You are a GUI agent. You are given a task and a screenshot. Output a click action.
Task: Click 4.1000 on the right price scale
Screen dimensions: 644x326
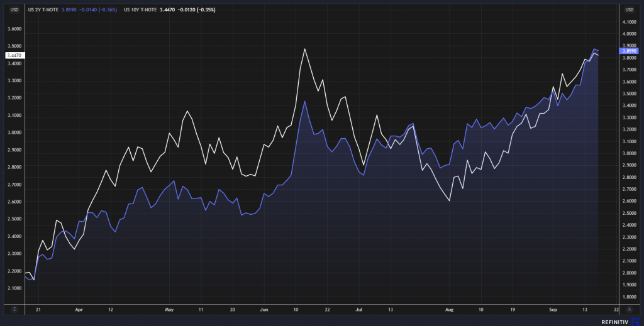click(629, 22)
